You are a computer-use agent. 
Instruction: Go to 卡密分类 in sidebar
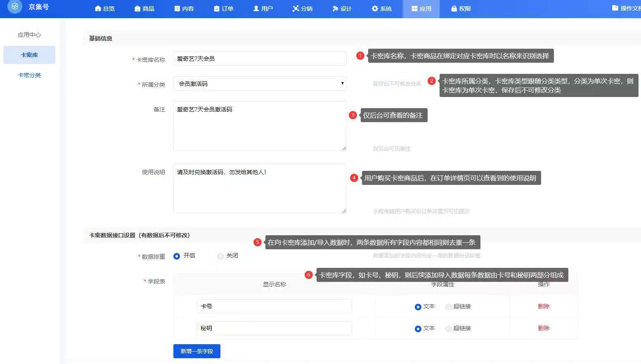29,75
